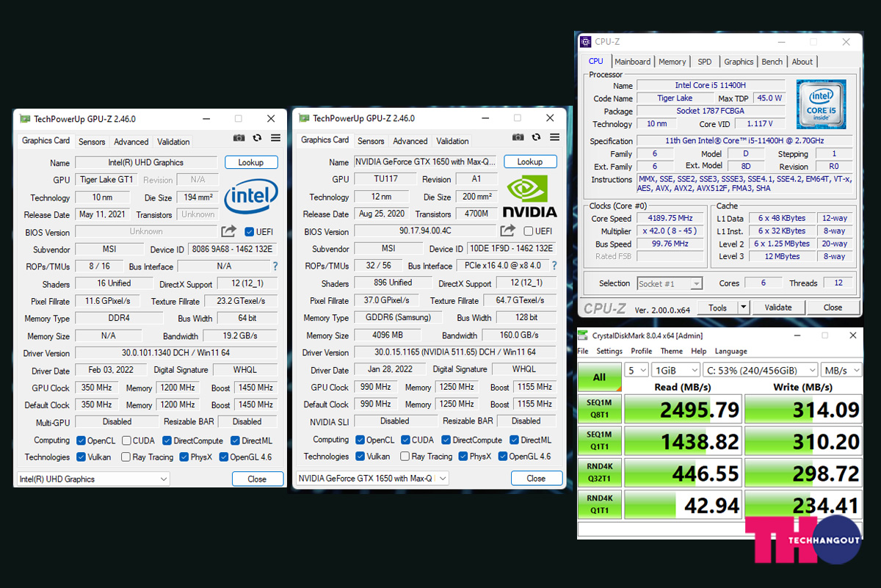Open the Intel(R) UHD Graphics GPU selector dropdown

(x=93, y=479)
